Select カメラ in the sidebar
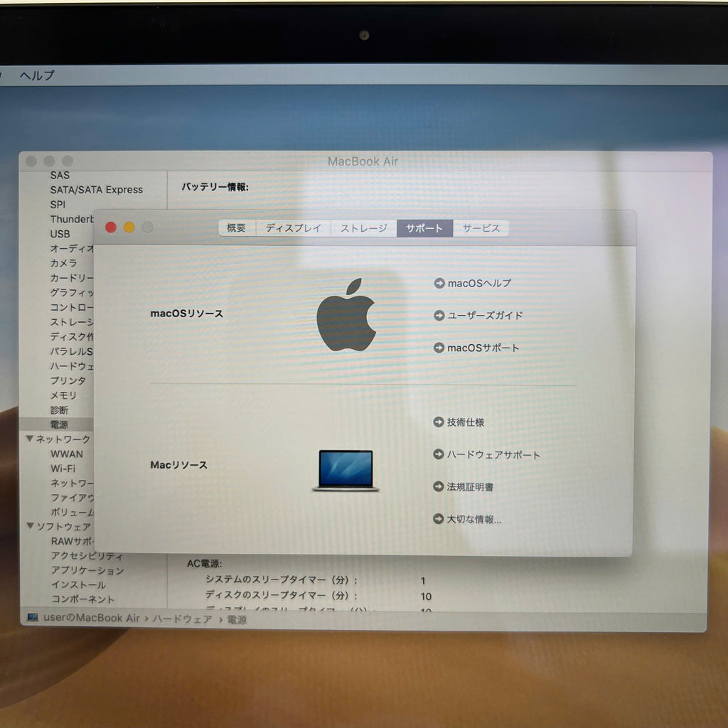The height and width of the screenshot is (728, 728). 63,263
